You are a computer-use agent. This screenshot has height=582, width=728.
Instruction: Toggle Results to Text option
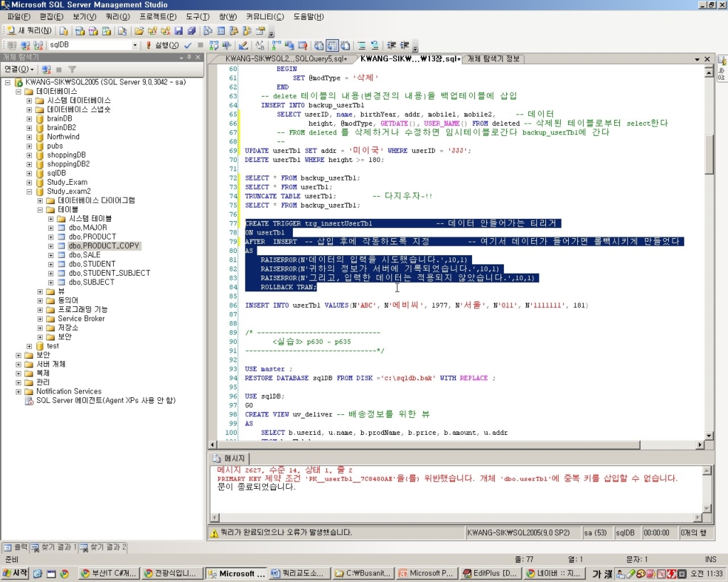319,45
